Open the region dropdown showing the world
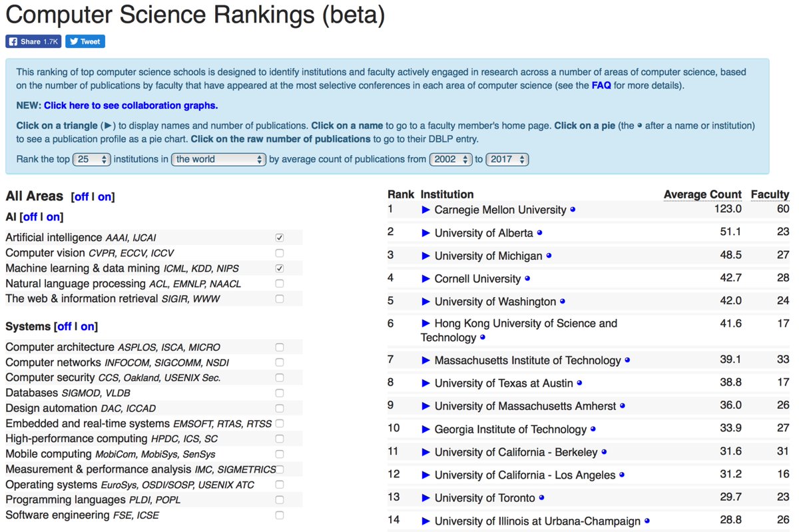This screenshot has height=532, width=799. tap(219, 160)
